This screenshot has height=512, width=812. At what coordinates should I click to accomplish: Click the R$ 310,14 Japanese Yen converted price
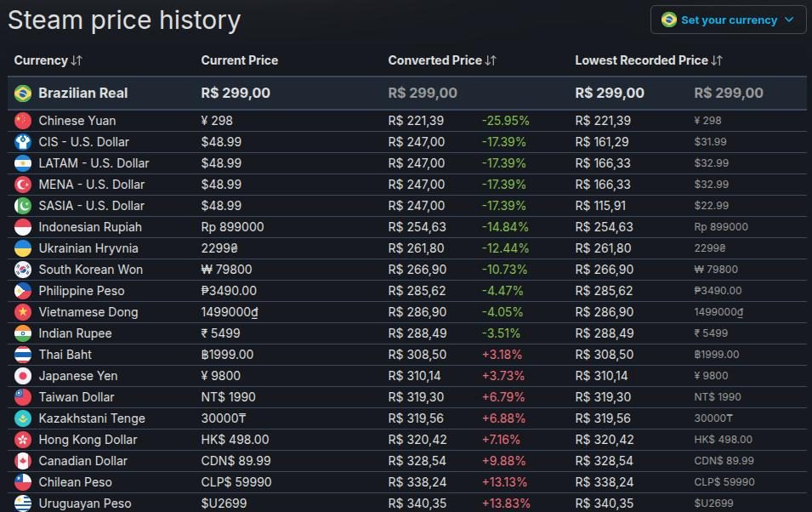pos(415,376)
